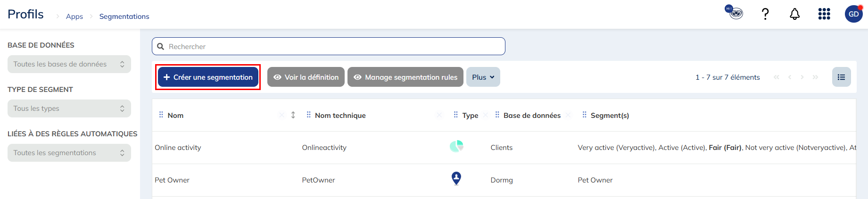This screenshot has height=199, width=868.
Task: Click the Pet Owner location pin icon
Action: tap(456, 179)
